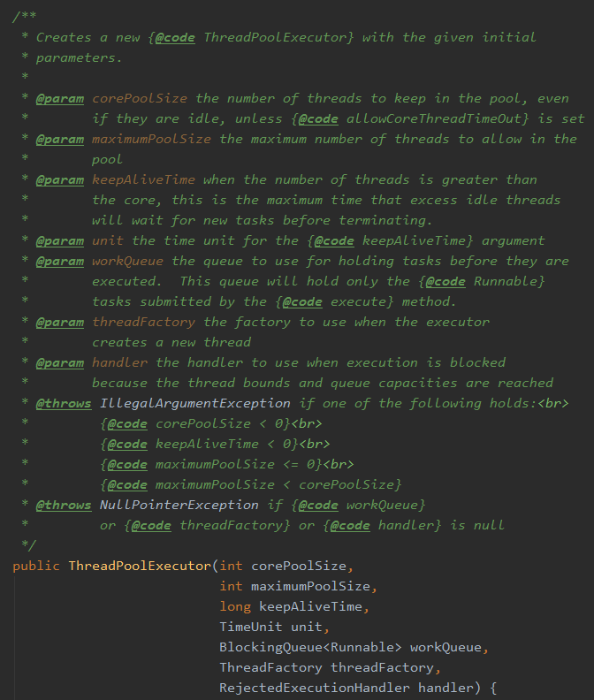The height and width of the screenshot is (700, 594).
Task: Click the ThreadFactory type in constructor parameters
Action: click(x=271, y=667)
